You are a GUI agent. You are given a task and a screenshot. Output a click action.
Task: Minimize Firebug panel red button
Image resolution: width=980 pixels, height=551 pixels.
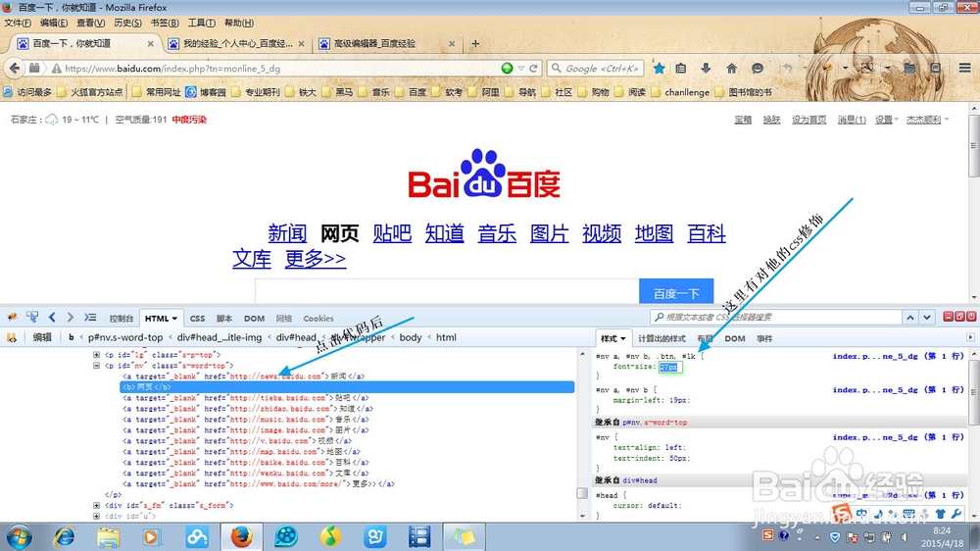948,317
